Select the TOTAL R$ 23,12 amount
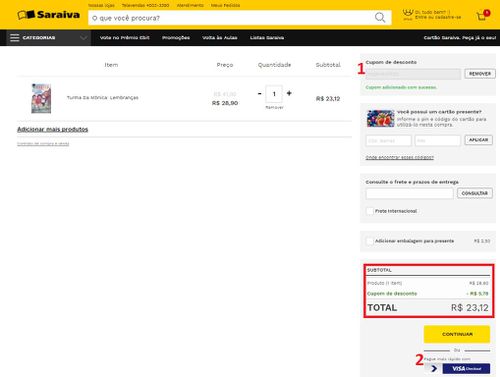This screenshot has height=377, width=500. 470,308
